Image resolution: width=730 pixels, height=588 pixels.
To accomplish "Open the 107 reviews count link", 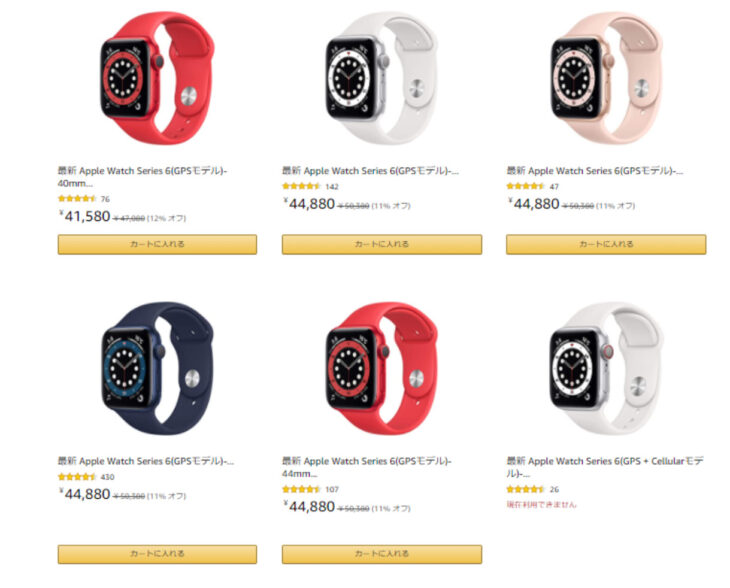I will [332, 489].
